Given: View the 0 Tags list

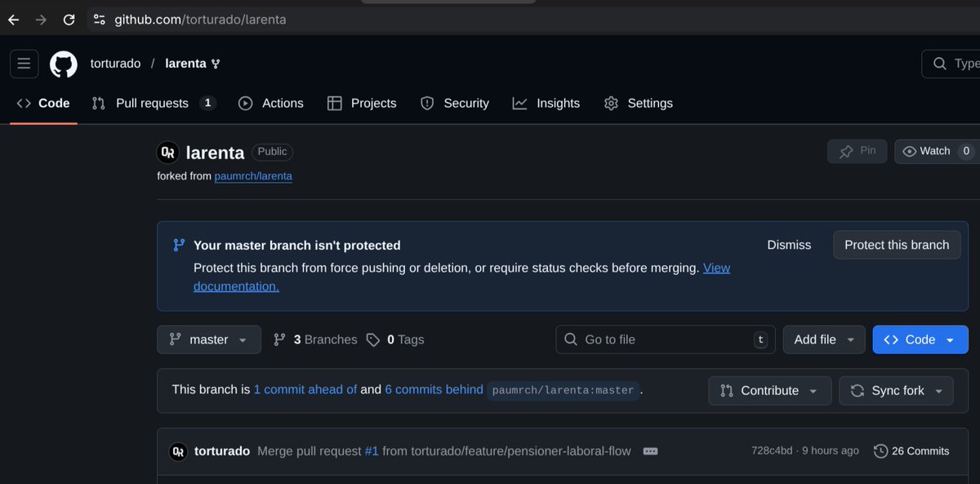Looking at the screenshot, I should click(395, 340).
